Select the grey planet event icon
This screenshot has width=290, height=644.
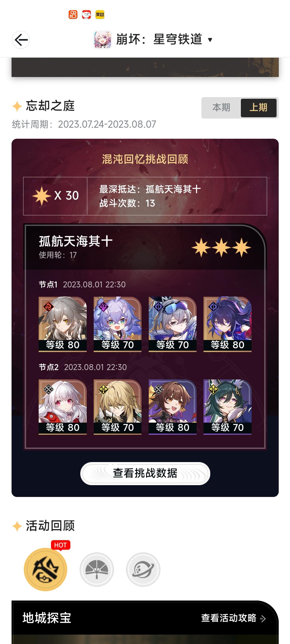click(x=143, y=569)
